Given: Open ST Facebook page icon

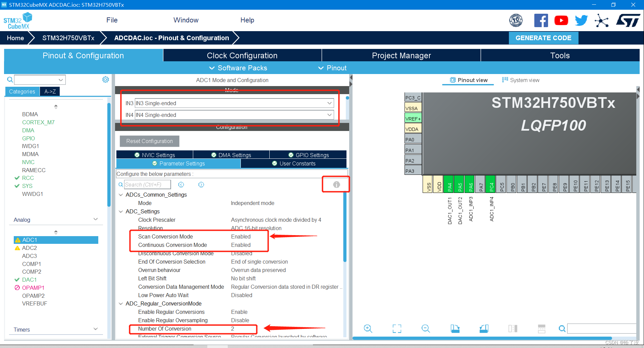Looking at the screenshot, I should coord(541,20).
